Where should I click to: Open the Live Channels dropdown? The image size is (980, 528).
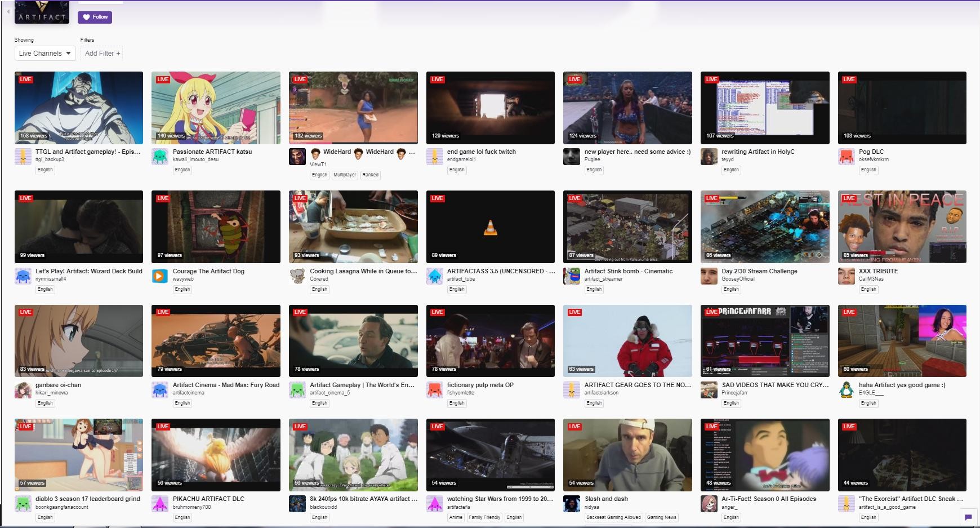[x=45, y=54]
